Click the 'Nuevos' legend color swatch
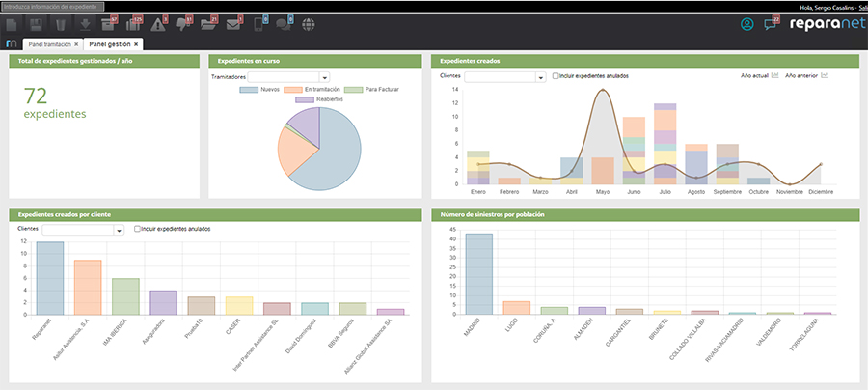The width and height of the screenshot is (868, 390). (x=249, y=90)
